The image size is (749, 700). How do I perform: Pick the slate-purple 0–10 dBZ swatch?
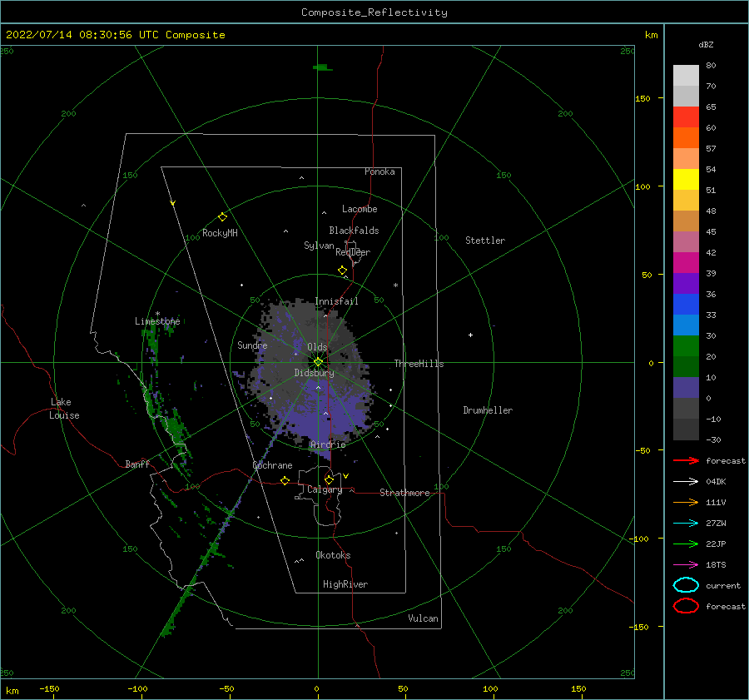[686, 388]
